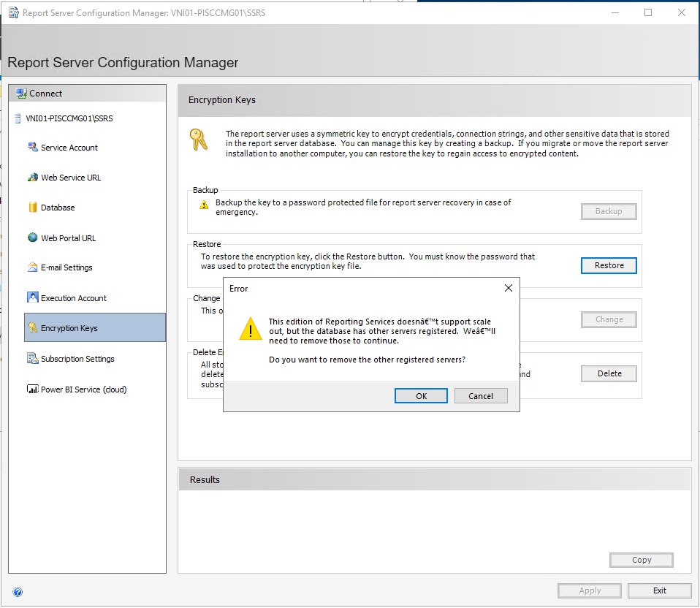This screenshot has width=700, height=608.
Task: Click the Power BI Service chart icon
Action: coord(33,389)
